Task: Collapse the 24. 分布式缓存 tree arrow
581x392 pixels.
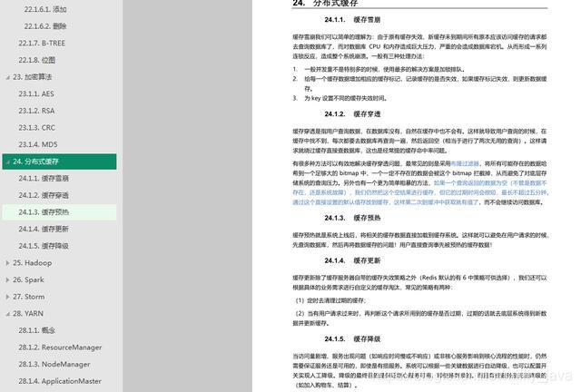Action: coord(8,162)
